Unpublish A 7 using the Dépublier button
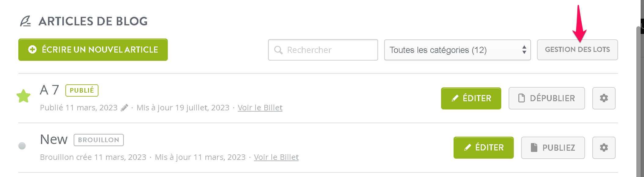The width and height of the screenshot is (644, 177). pyautogui.click(x=546, y=98)
